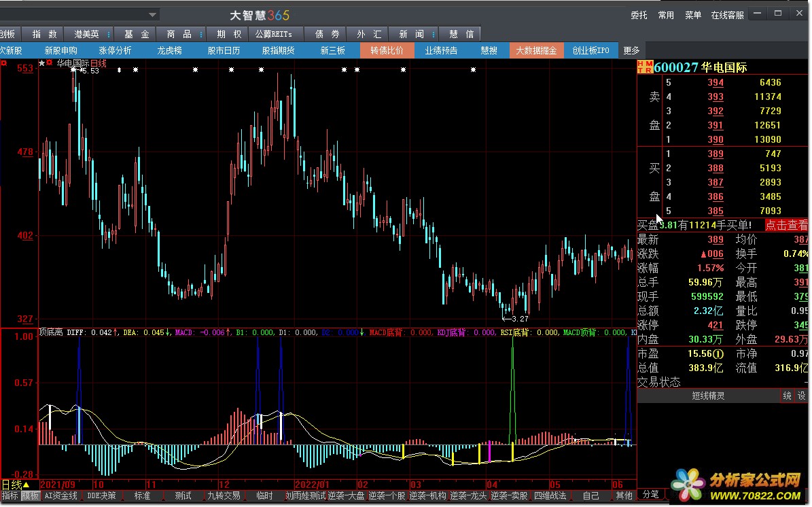Image resolution: width=812 pixels, height=507 pixels.
Task: Expand the dotted menu beside 新闻
Action: coord(433,34)
